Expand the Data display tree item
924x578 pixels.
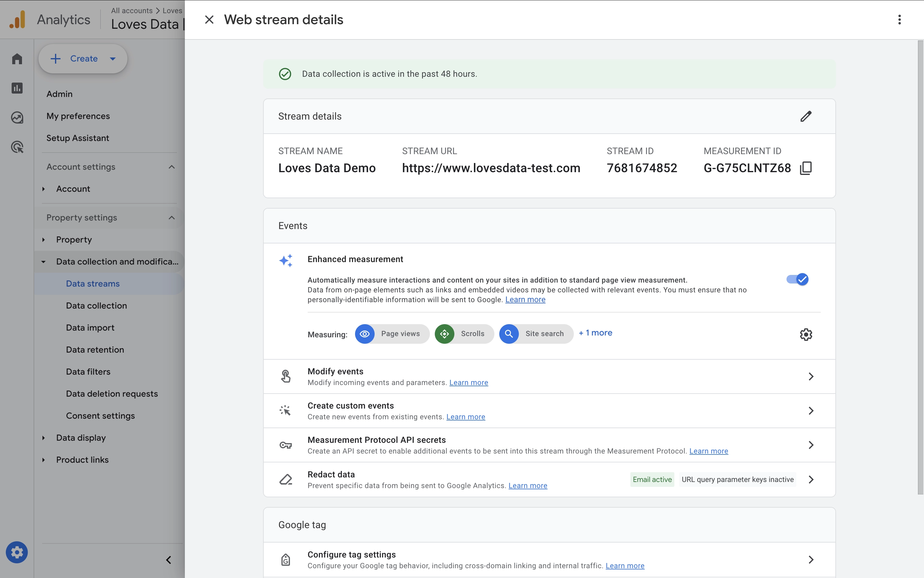43,438
